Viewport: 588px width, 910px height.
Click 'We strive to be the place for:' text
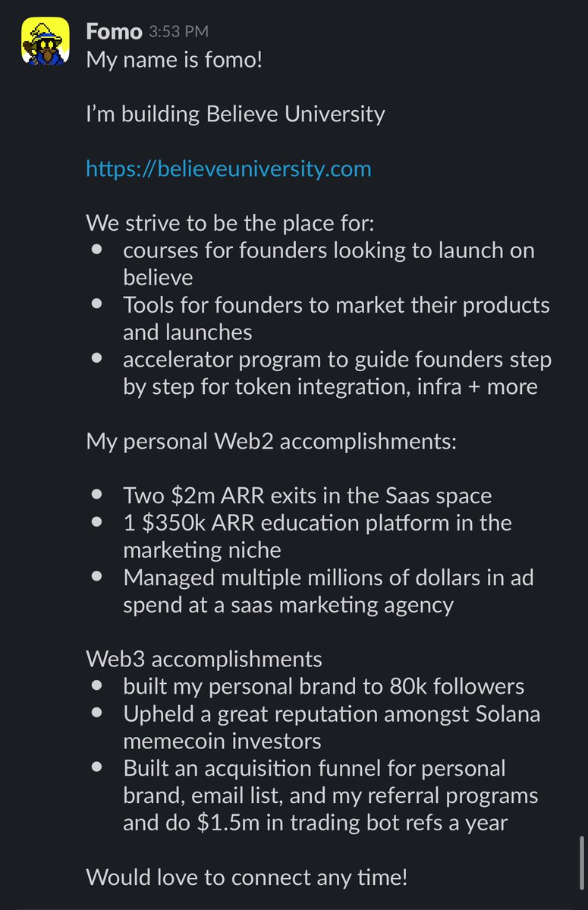pos(230,223)
